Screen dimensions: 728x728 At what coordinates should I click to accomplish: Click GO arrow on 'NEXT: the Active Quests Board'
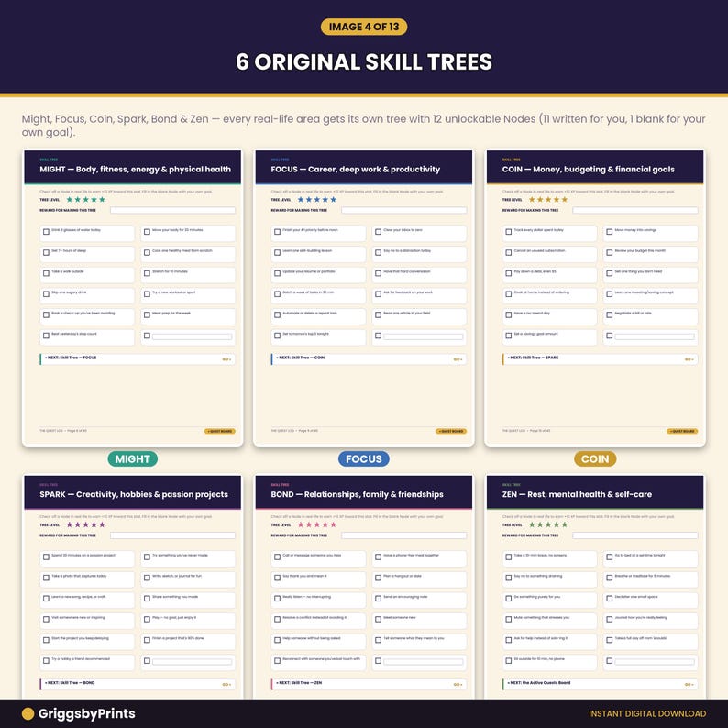[x=689, y=684]
